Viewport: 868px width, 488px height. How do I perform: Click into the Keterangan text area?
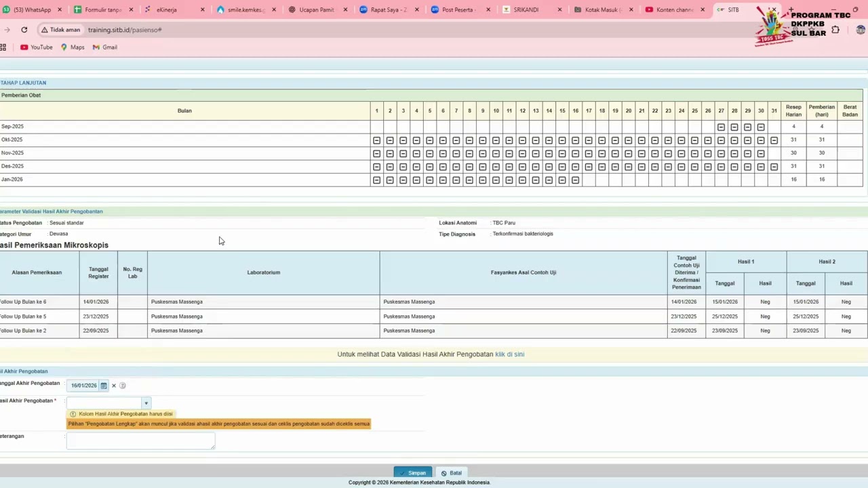pyautogui.click(x=140, y=441)
